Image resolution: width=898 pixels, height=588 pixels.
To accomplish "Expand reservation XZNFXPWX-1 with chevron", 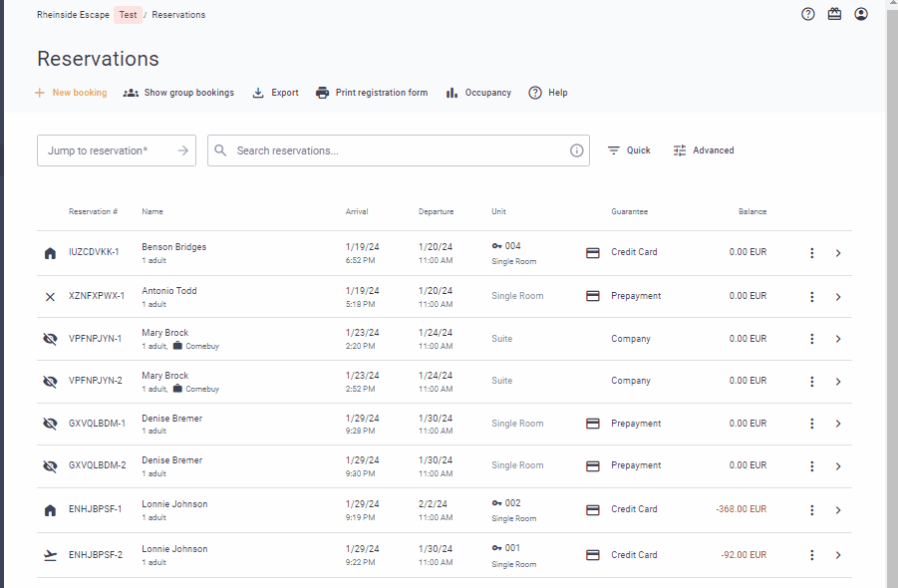I will (x=838, y=297).
